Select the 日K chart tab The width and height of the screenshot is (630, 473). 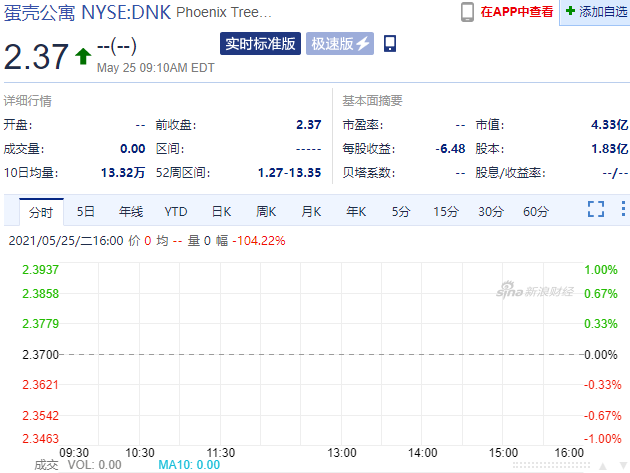[221, 211]
